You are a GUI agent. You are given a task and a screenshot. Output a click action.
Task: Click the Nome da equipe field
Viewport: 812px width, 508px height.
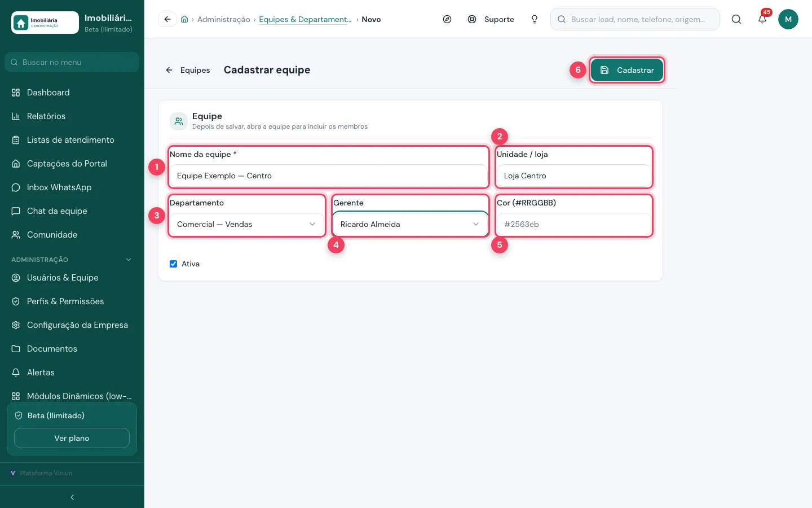[329, 176]
